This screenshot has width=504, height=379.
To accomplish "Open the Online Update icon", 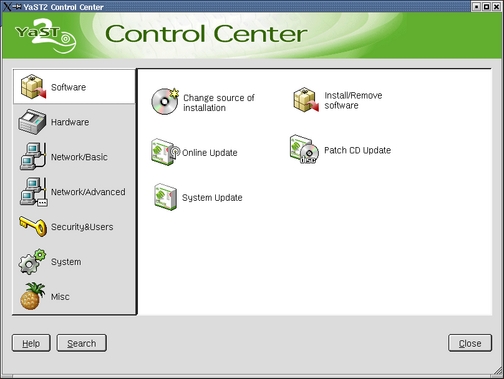I will (x=165, y=152).
